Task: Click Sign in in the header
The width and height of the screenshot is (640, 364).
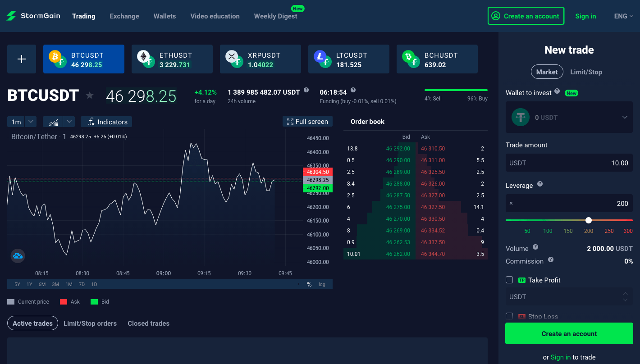Action: click(x=585, y=16)
